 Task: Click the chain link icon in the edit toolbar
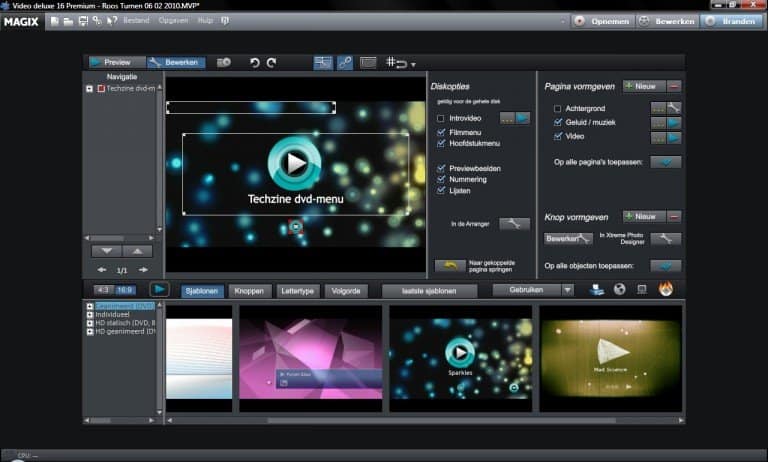345,63
